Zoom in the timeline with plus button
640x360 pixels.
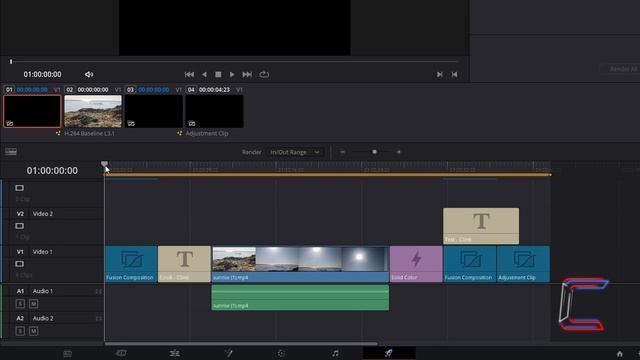pos(398,152)
